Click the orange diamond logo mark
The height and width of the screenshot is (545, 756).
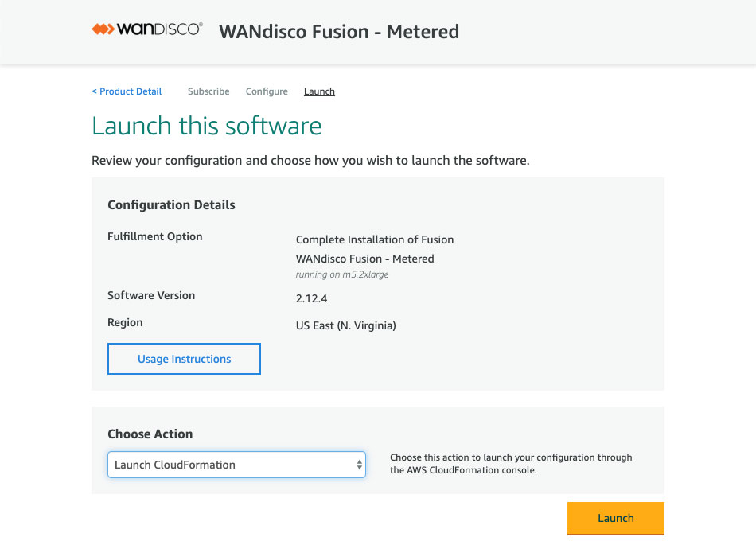point(103,29)
